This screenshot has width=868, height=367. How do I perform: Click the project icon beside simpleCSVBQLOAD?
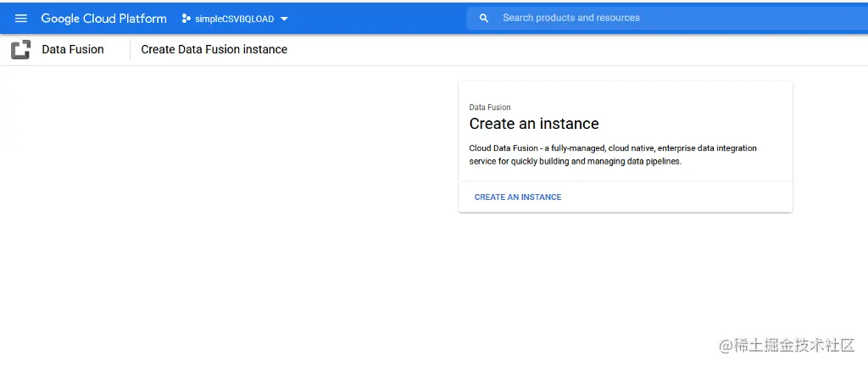[186, 19]
